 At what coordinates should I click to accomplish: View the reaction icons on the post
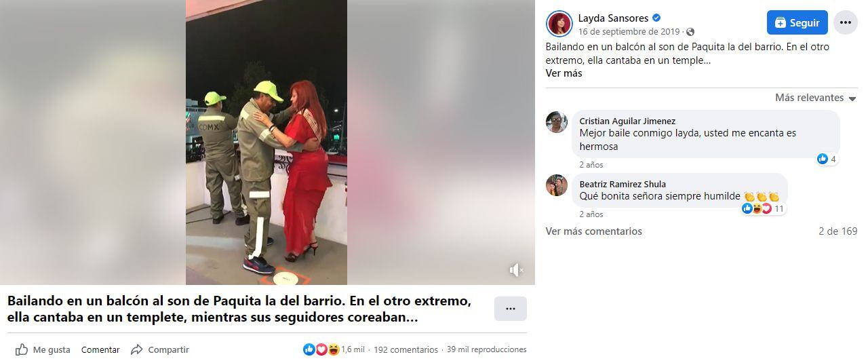[x=321, y=349]
